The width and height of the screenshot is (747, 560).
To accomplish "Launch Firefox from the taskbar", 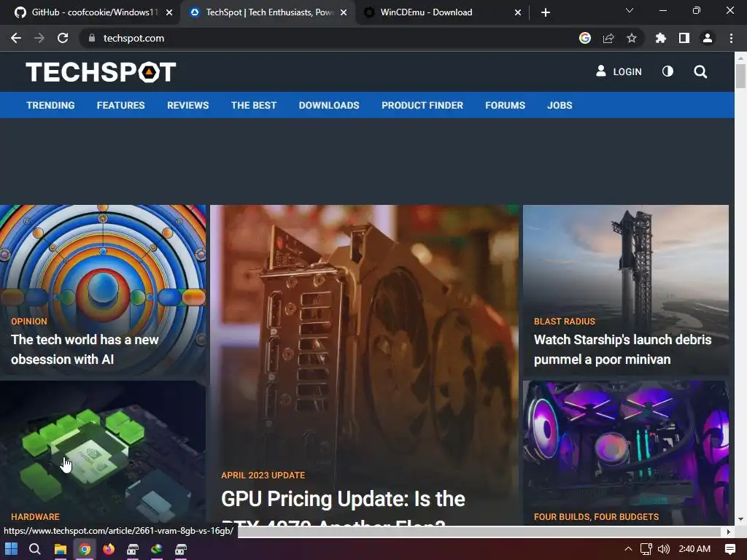I will [109, 549].
